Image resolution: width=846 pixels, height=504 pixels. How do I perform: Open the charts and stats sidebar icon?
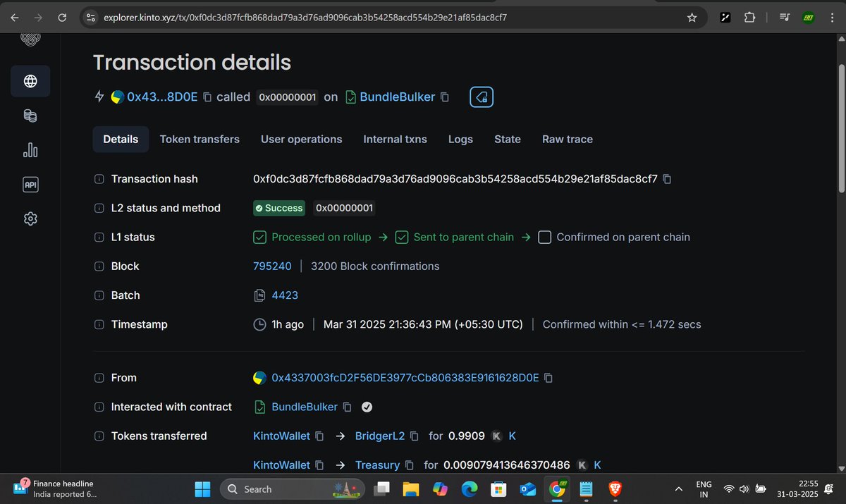30,149
